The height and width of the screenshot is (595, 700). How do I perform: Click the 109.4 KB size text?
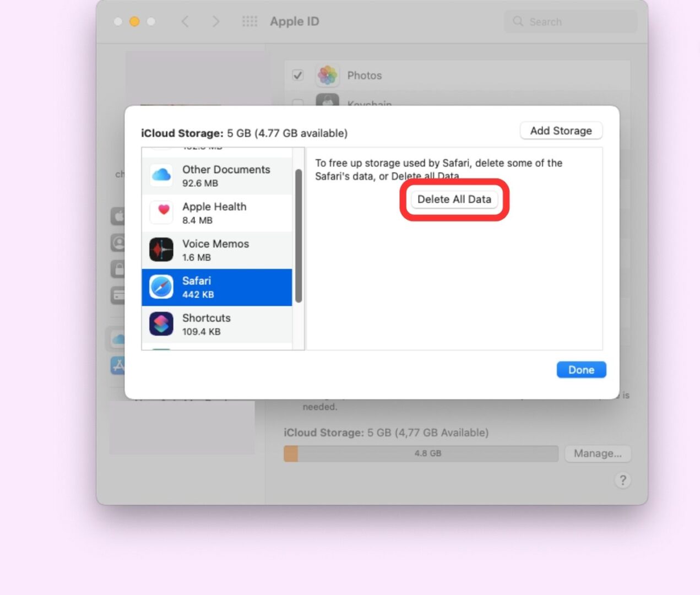pyautogui.click(x=201, y=332)
